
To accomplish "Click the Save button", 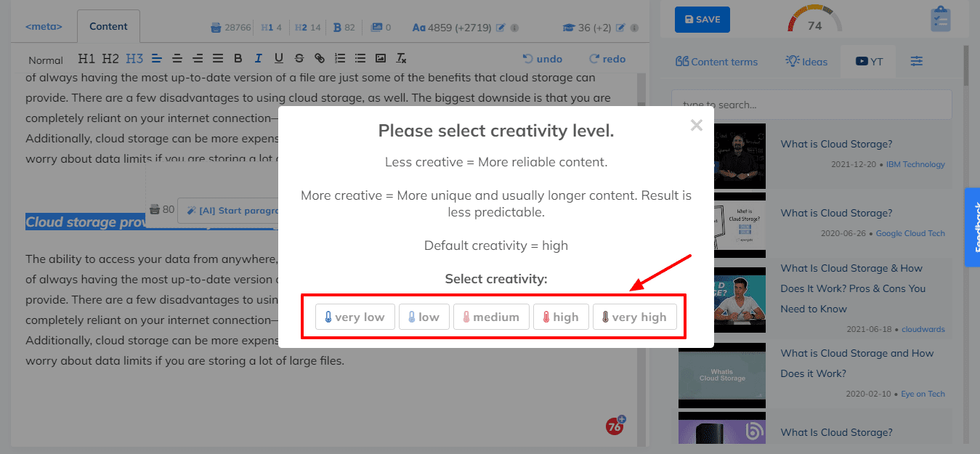I will [702, 20].
